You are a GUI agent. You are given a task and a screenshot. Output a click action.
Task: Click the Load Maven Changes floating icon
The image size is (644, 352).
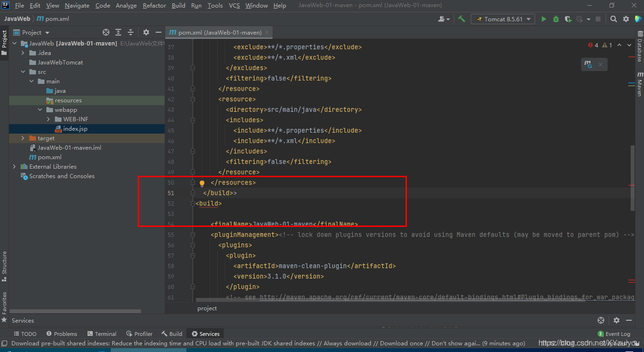[588, 64]
